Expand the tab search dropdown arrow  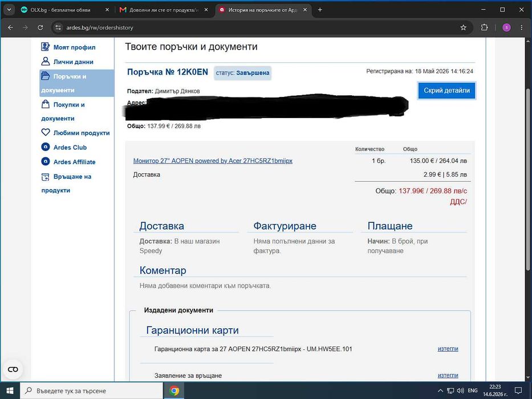(x=9, y=10)
